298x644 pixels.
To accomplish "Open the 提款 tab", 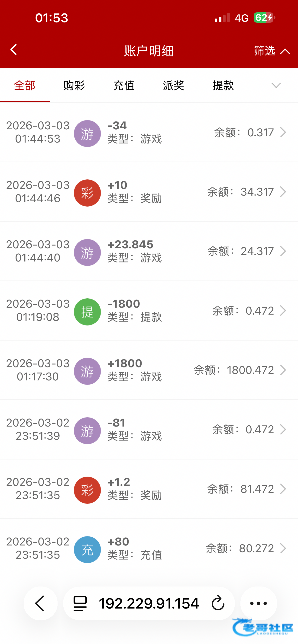I will [x=223, y=86].
